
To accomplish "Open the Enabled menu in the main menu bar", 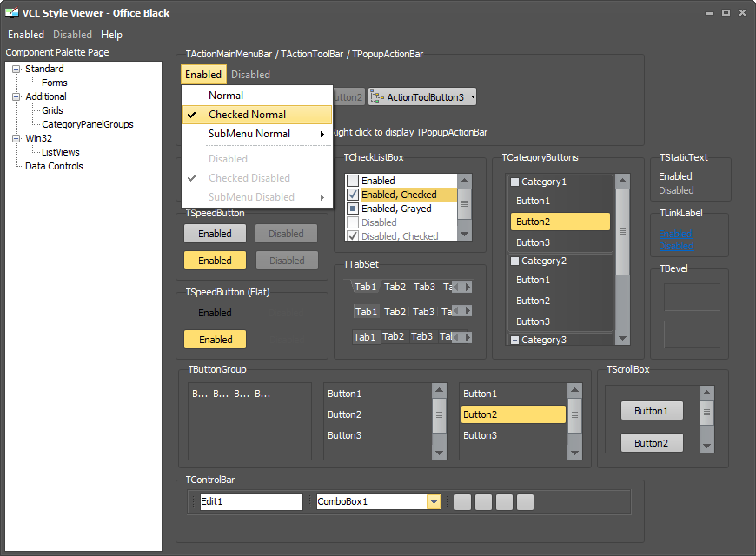I will [x=26, y=35].
